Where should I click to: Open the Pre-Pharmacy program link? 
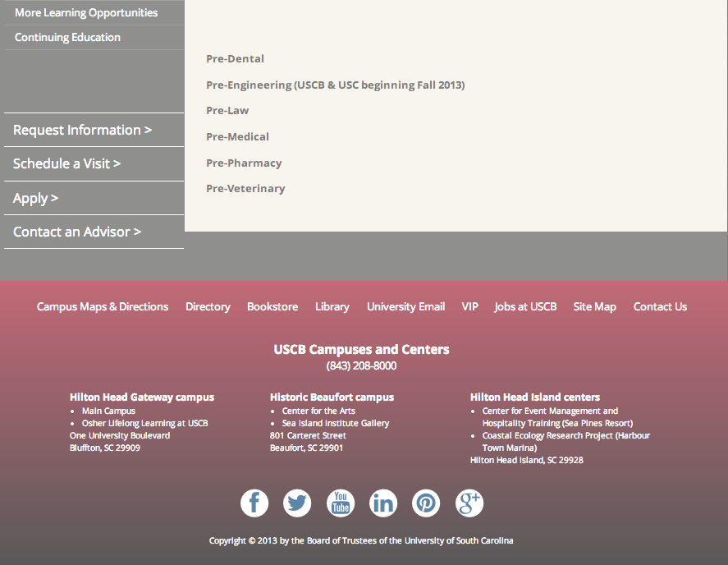244,163
